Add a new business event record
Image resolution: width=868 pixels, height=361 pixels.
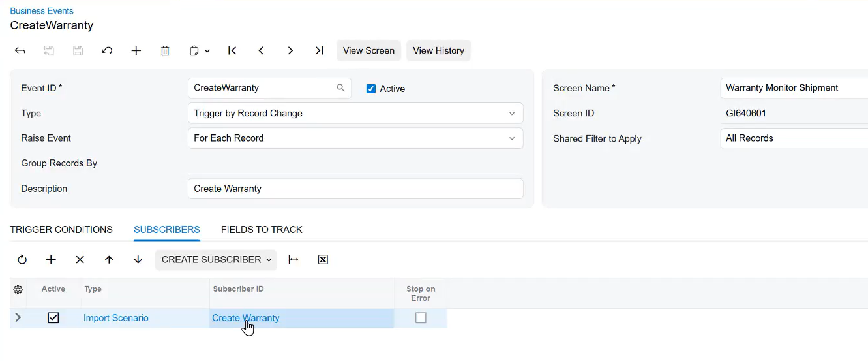coord(136,50)
